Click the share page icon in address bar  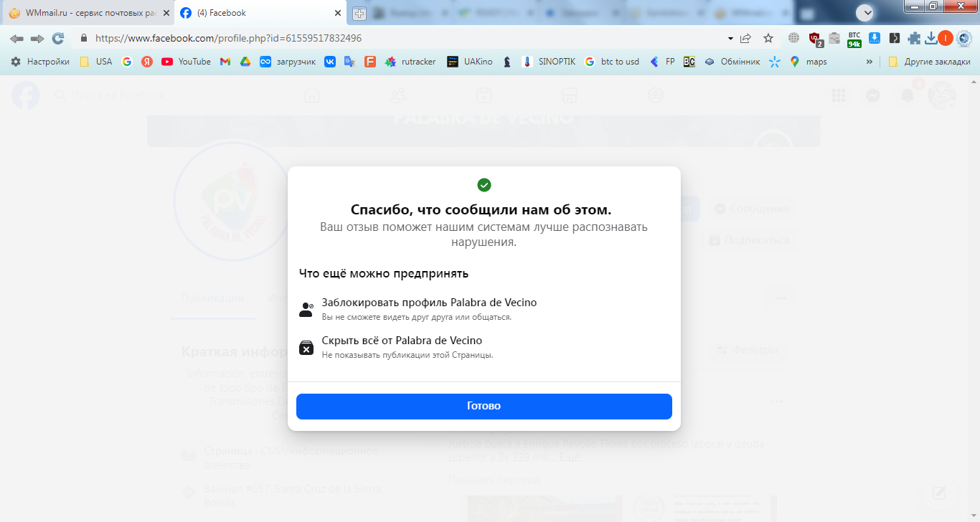click(746, 38)
